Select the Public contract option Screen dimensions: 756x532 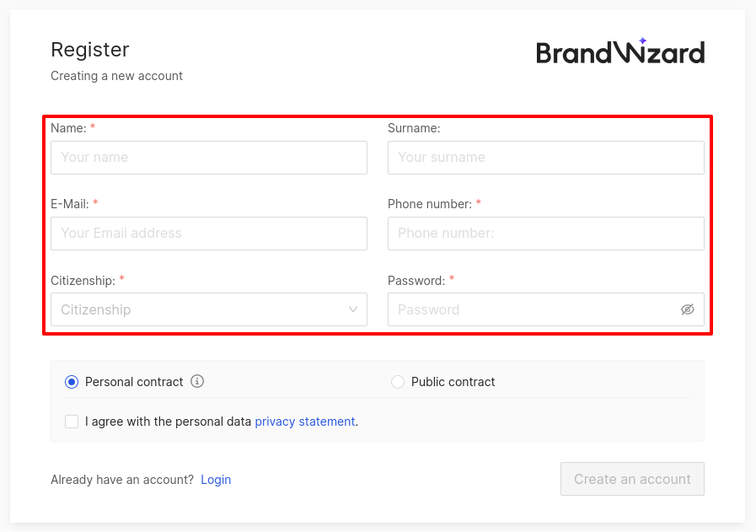pyautogui.click(x=398, y=382)
